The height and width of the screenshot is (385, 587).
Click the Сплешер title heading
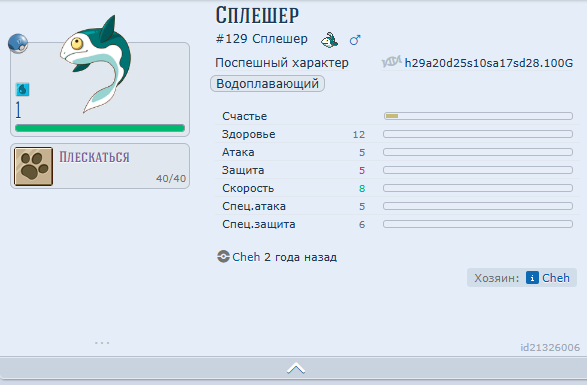257,15
